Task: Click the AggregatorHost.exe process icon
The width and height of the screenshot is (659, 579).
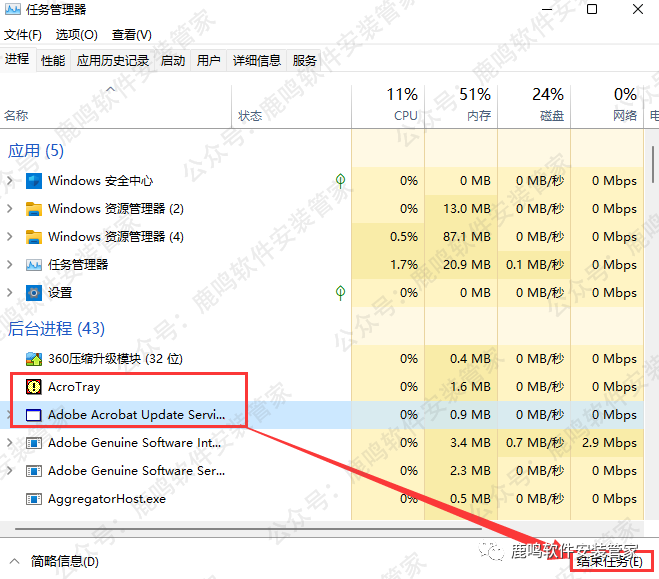Action: point(34,499)
